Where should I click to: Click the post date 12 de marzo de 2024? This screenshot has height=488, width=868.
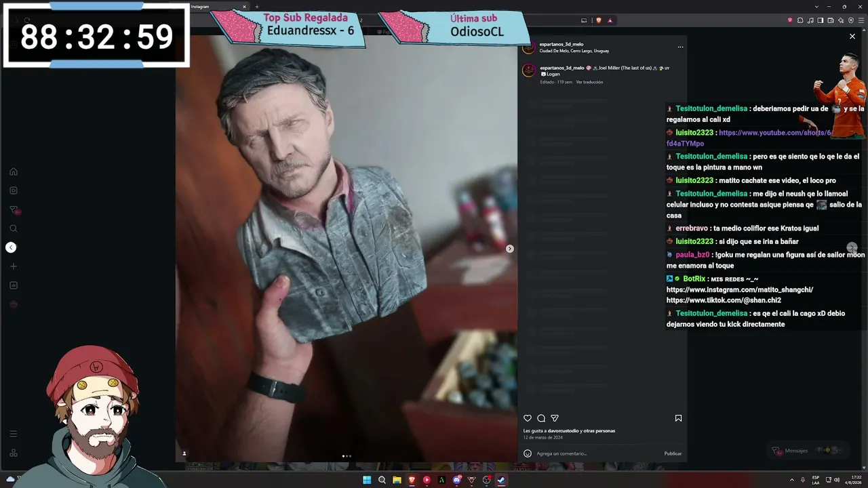543,438
